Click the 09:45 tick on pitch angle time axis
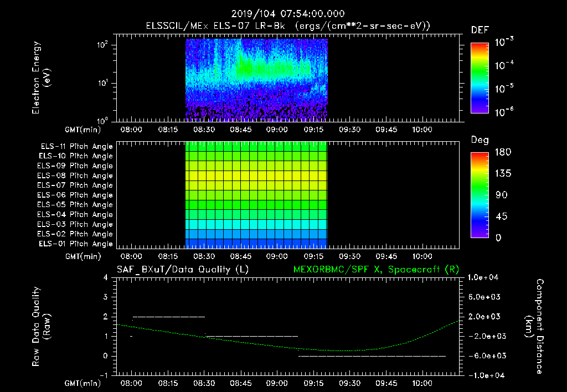Viewport: 567px width, 392px height. [386, 256]
